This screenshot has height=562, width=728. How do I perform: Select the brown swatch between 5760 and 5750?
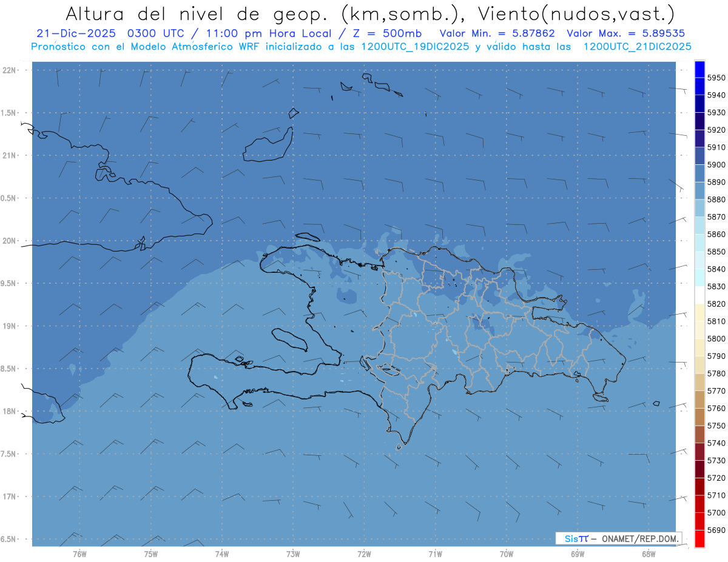699,417
